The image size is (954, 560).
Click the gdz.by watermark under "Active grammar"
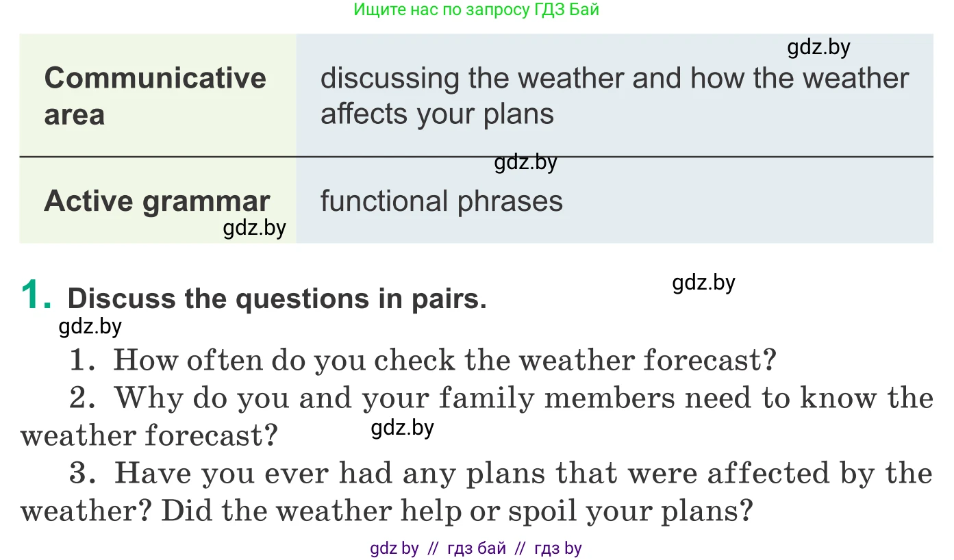(254, 228)
